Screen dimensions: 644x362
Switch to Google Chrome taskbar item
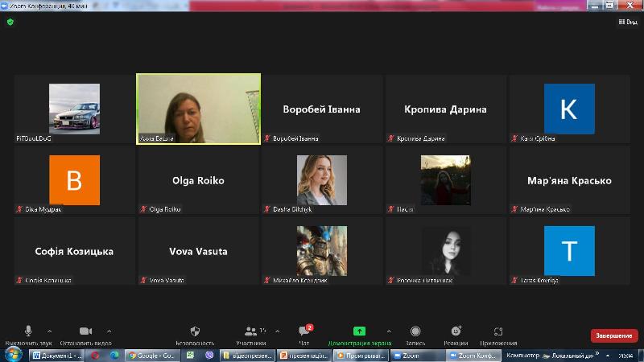pos(152,356)
